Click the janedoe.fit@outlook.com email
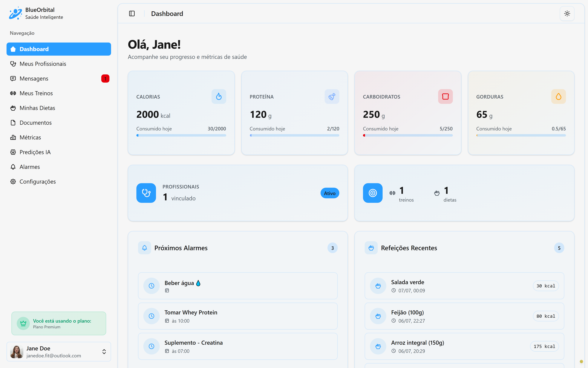The height and width of the screenshot is (368, 588). coord(54,356)
